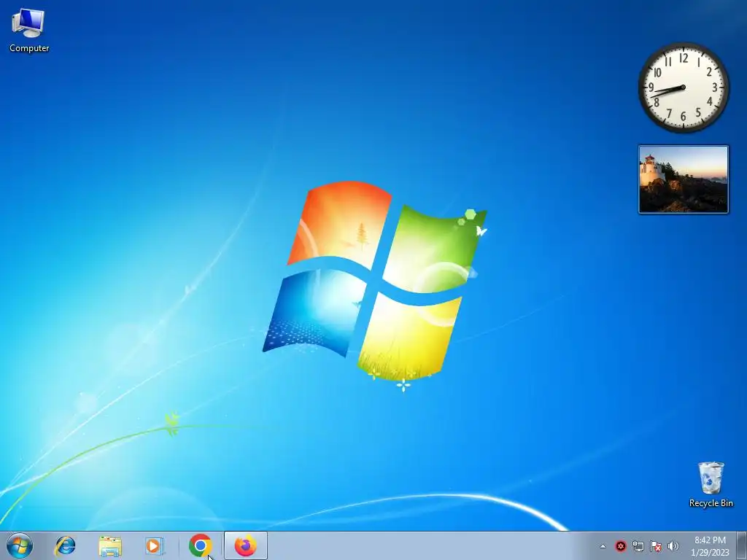Open the Computer desktop icon
Image resolution: width=747 pixels, height=560 pixels.
28,31
